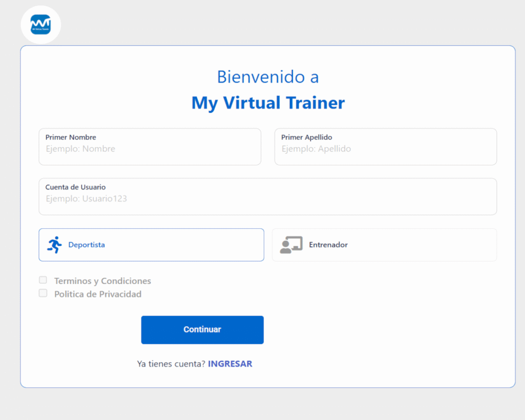Click the "Ejemplo: Usuario123" placeholder text
This screenshot has width=525, height=420.
(x=86, y=199)
